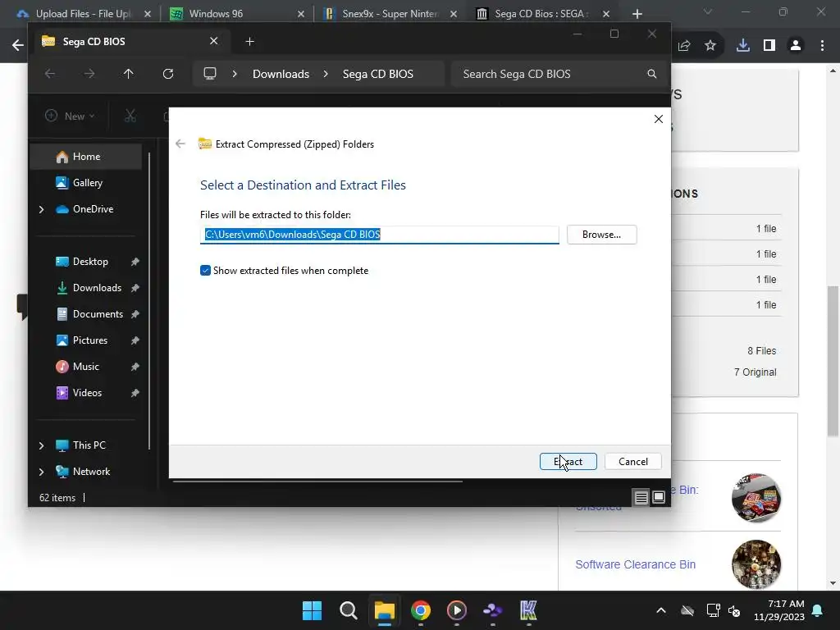Switch to Upload Files Chrome tab
The width and height of the screenshot is (840, 630).
click(x=83, y=13)
